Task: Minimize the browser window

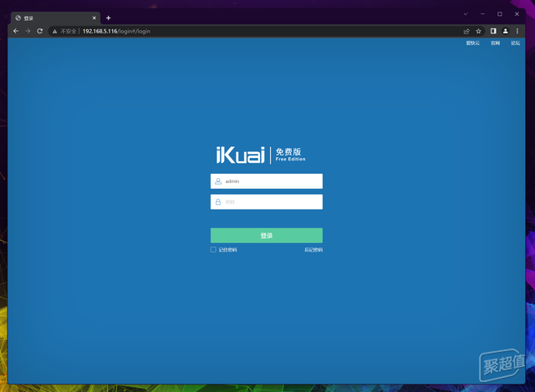Action: tap(482, 14)
